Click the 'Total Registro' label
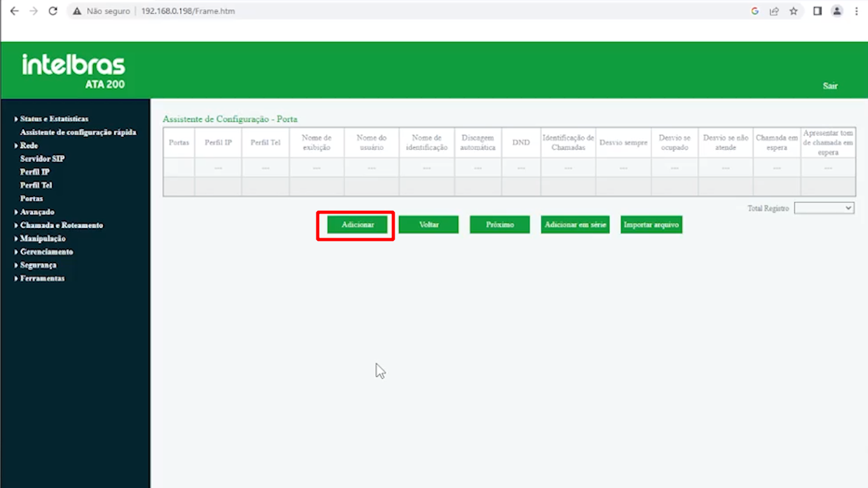 (x=768, y=208)
